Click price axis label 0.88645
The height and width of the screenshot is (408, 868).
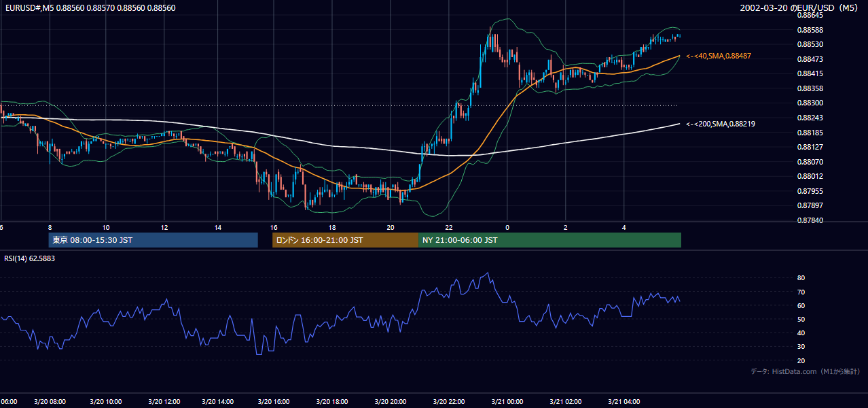pyautogui.click(x=810, y=15)
